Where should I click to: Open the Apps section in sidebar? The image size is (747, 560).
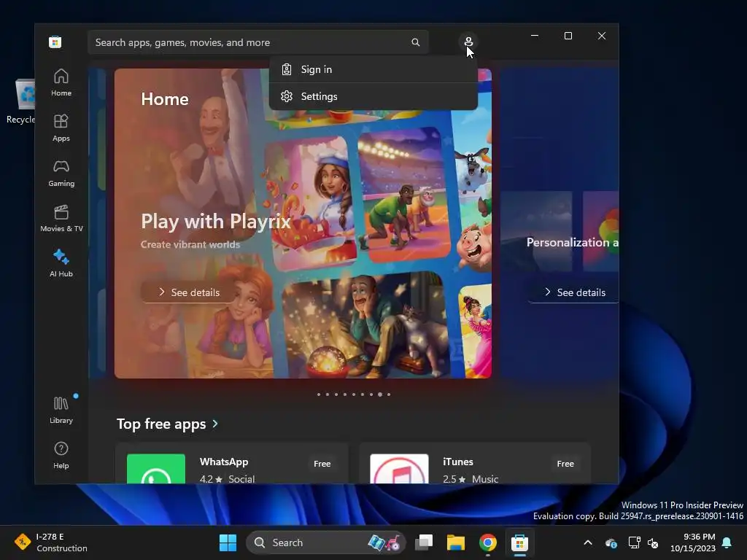61,128
